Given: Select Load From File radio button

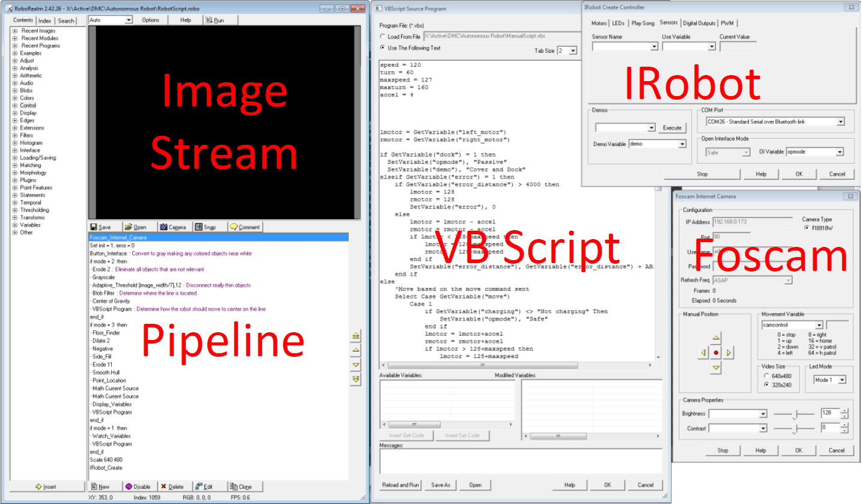Looking at the screenshot, I should (x=383, y=37).
